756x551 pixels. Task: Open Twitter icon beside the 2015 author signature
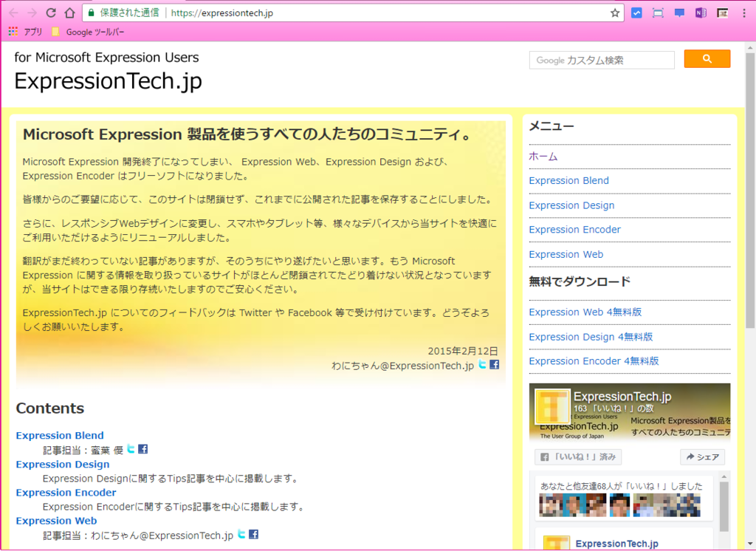click(x=482, y=364)
